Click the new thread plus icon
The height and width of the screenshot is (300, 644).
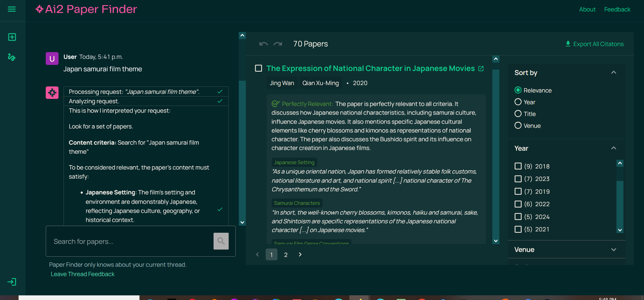coord(12,37)
